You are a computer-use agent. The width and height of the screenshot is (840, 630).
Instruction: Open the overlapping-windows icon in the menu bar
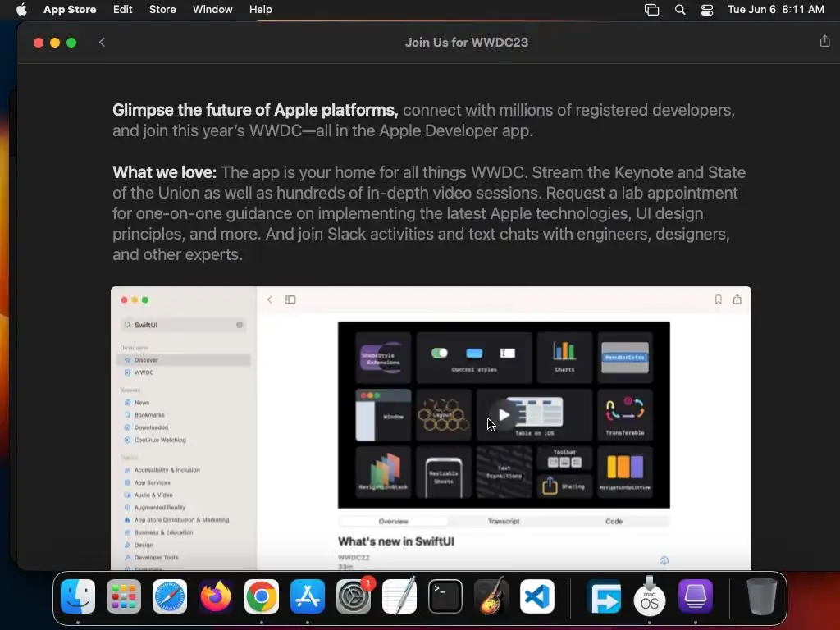pyautogui.click(x=651, y=10)
